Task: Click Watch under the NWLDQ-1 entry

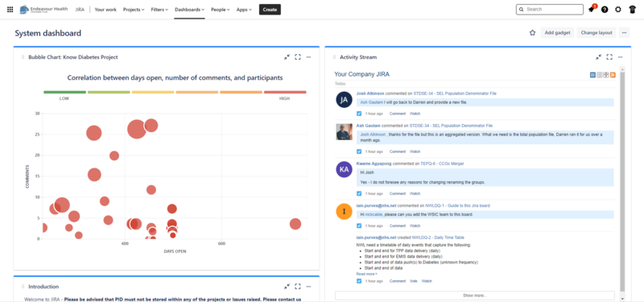Action: click(x=415, y=225)
